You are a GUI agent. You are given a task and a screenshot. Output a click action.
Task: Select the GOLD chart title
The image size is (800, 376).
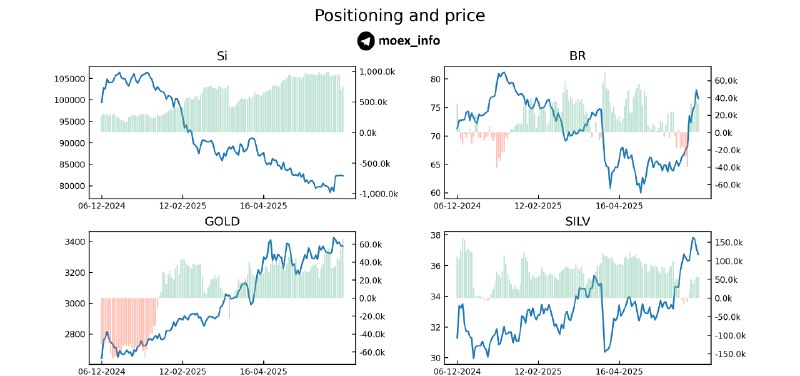point(222,221)
